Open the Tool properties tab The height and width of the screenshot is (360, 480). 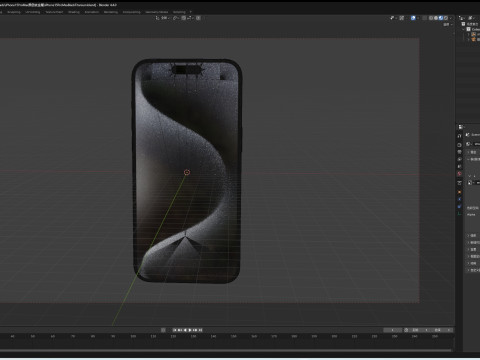[459, 136]
